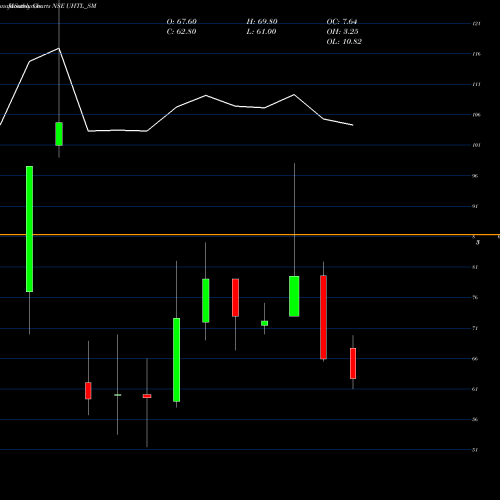
Task: Select the small green candle above 101 level
Action: (59, 134)
